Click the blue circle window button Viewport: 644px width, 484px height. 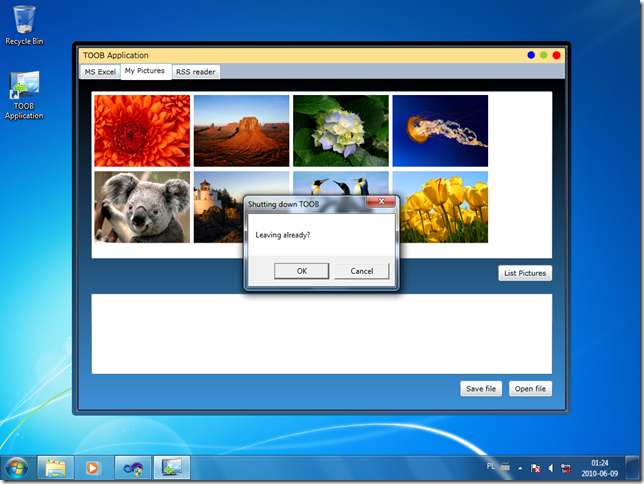click(x=531, y=55)
